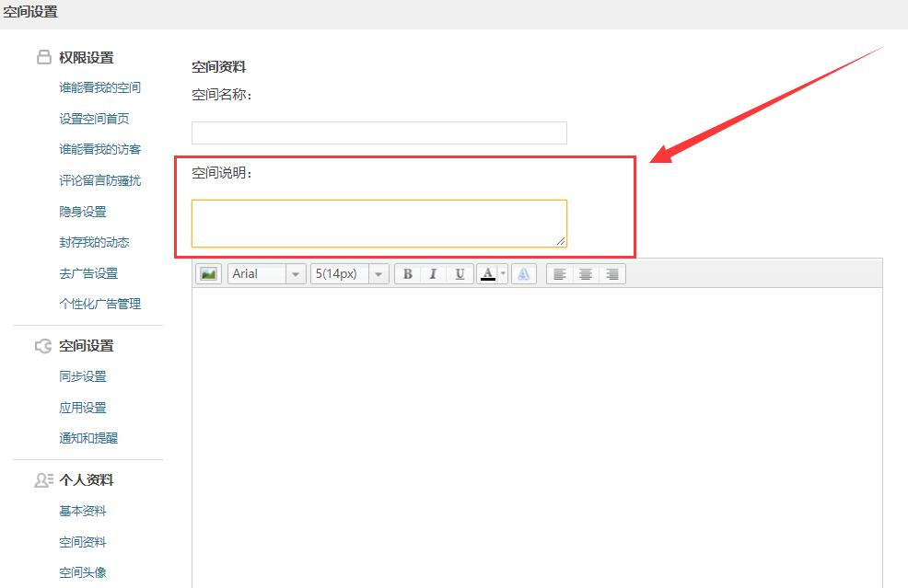Click the lock icon beside 权限设置
Screen dimensions: 908x588
tap(44, 57)
